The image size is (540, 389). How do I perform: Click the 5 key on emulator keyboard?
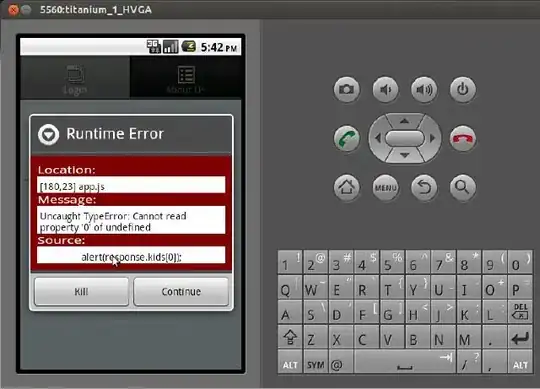click(392, 262)
